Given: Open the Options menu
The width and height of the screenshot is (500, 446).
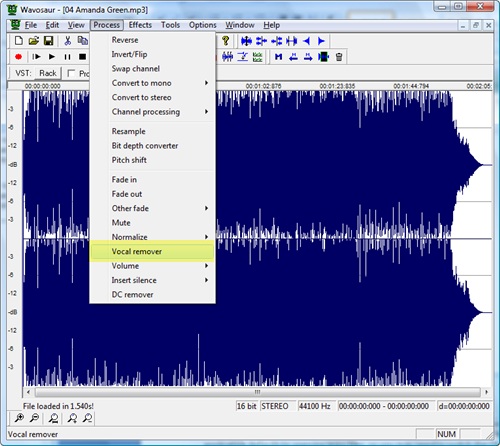Looking at the screenshot, I should 202,25.
